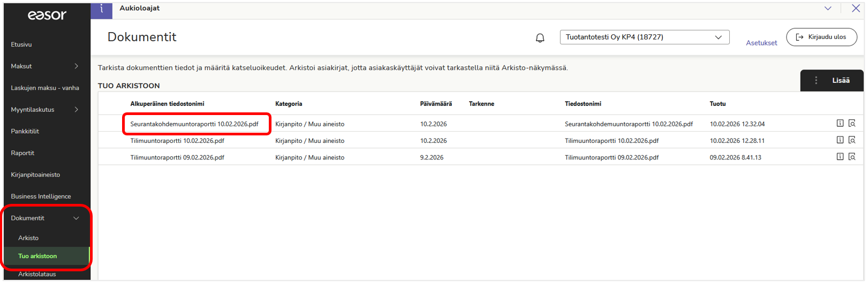Select original filename Seurantakohdemuuntoraportti 10.02.2026.pdf

tap(194, 124)
